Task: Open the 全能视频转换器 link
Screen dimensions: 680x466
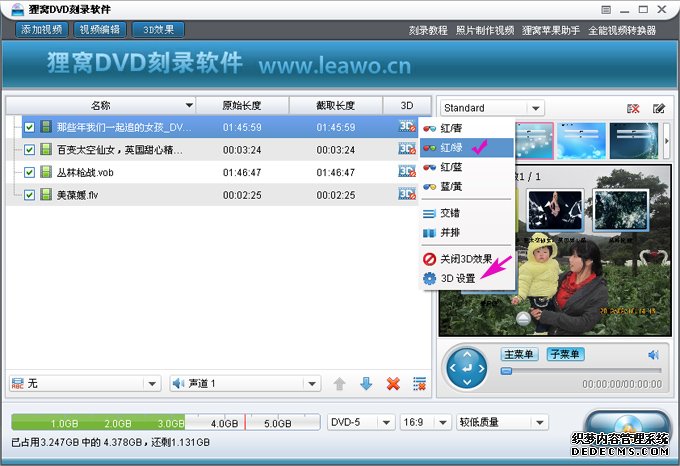Action: (622, 30)
